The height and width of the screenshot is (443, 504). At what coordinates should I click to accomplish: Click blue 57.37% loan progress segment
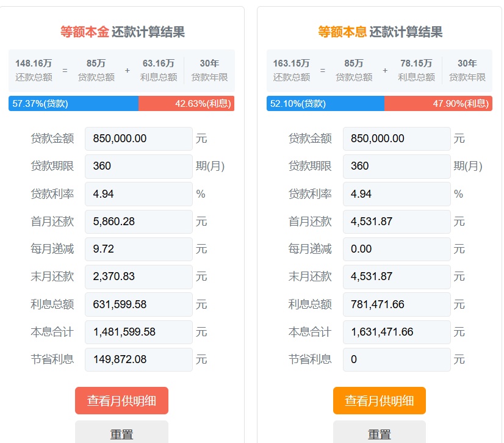(x=73, y=104)
